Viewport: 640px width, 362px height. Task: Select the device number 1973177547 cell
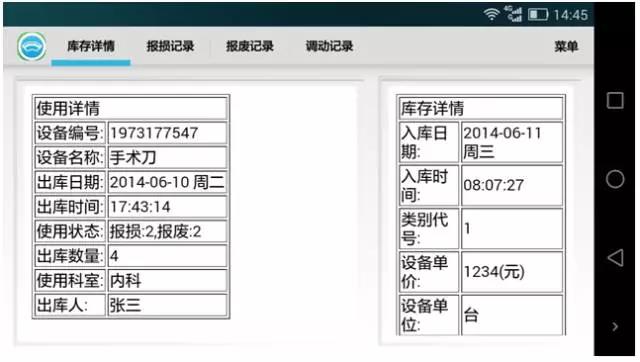click(167, 133)
